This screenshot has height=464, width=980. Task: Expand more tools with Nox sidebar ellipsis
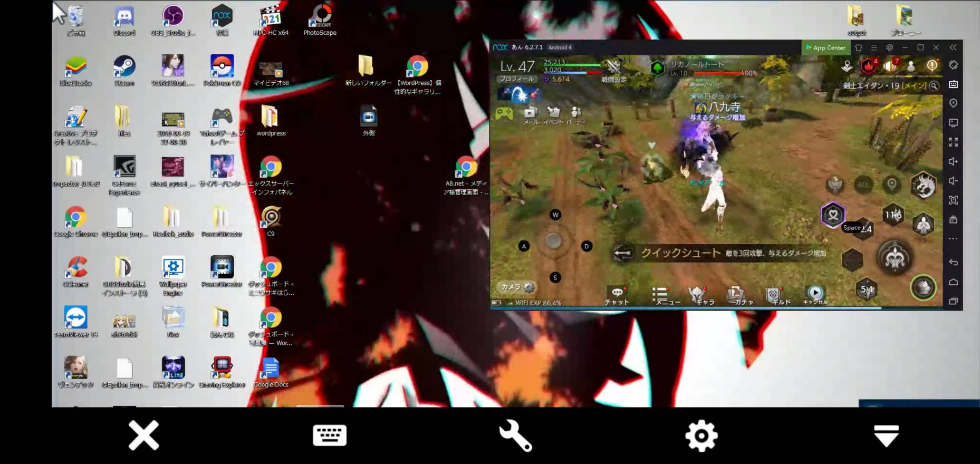tap(953, 239)
